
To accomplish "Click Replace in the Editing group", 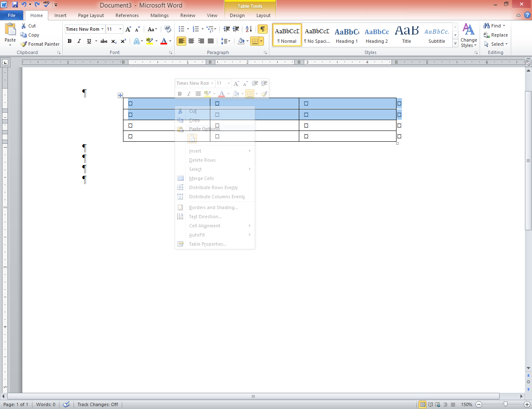I will (x=495, y=35).
